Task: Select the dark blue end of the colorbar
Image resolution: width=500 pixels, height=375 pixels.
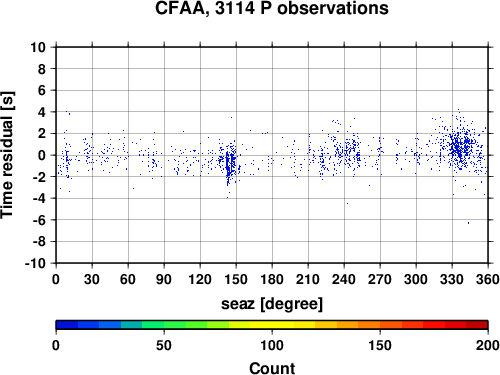Action: (x=67, y=325)
